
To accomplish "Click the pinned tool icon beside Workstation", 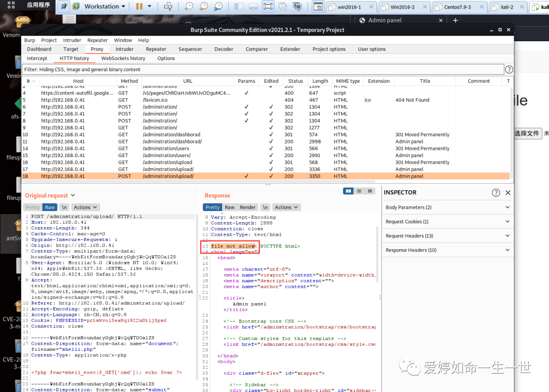I will coord(64,6).
